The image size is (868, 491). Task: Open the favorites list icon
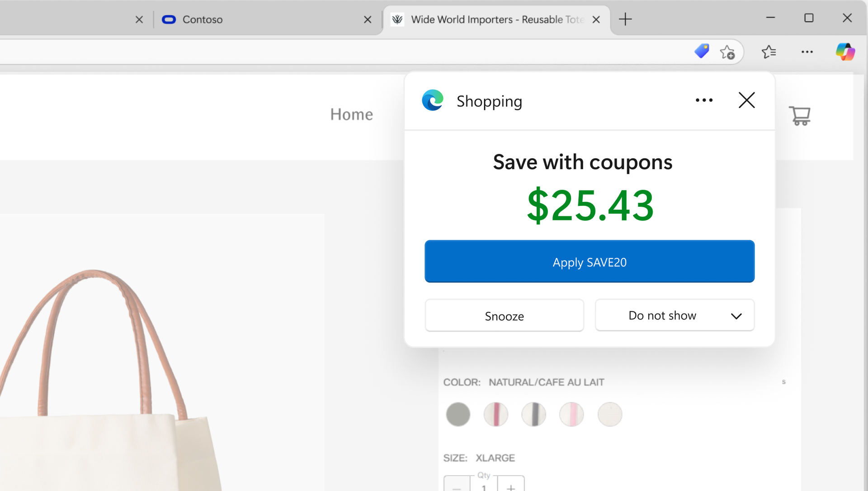pos(769,52)
